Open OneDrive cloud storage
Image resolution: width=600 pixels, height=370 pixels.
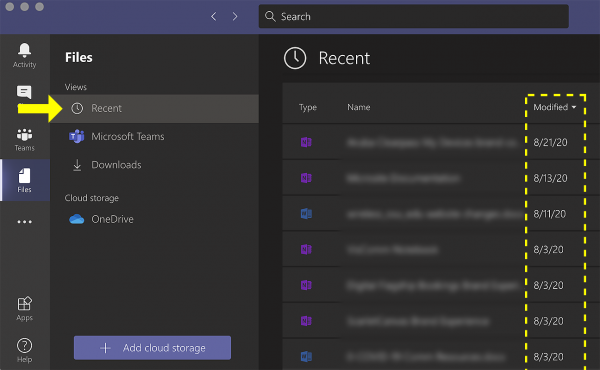tap(154, 219)
